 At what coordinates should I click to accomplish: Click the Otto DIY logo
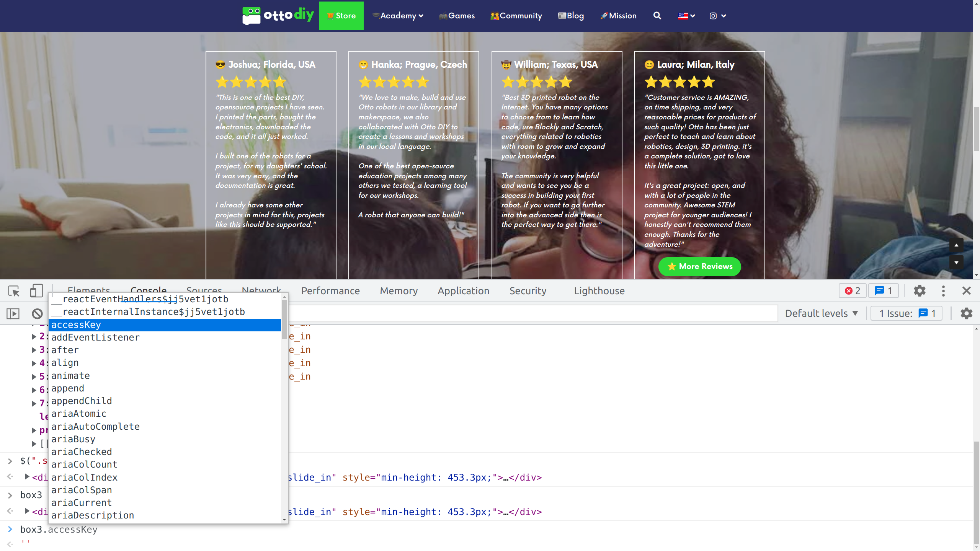[278, 16]
